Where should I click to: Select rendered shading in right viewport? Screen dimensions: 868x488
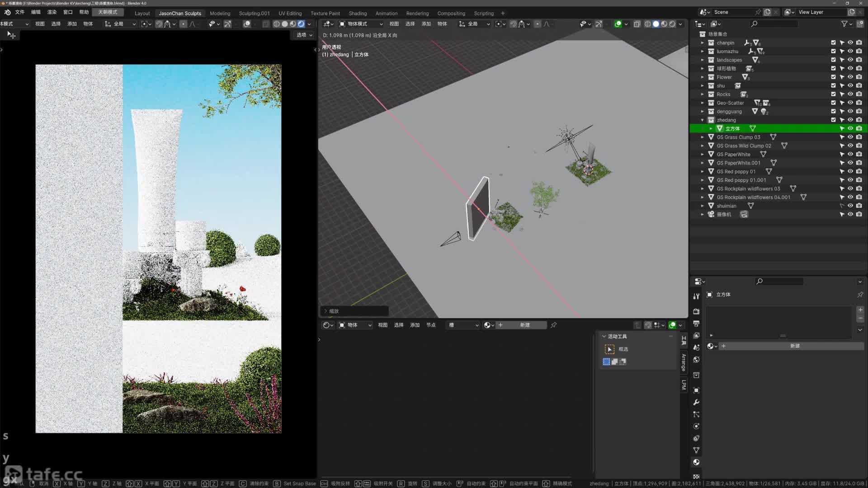click(673, 24)
